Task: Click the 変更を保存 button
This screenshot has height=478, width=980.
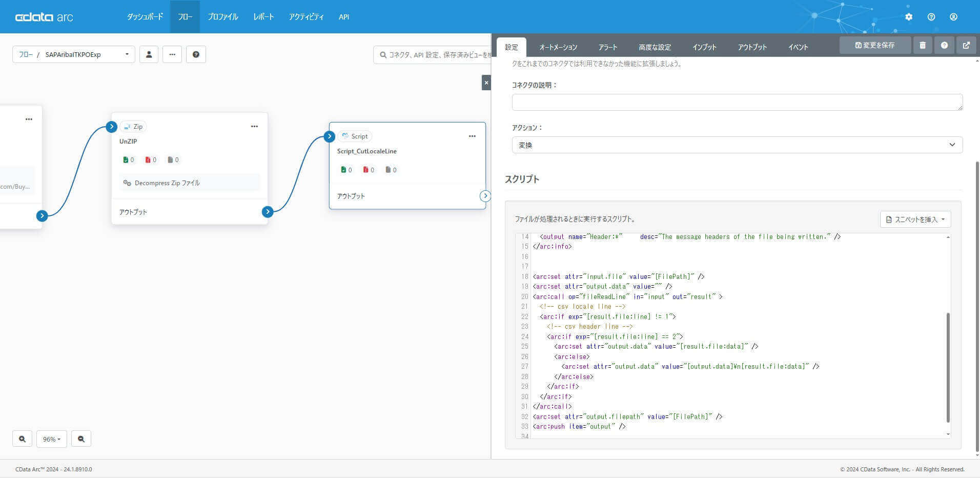Action: point(875,45)
